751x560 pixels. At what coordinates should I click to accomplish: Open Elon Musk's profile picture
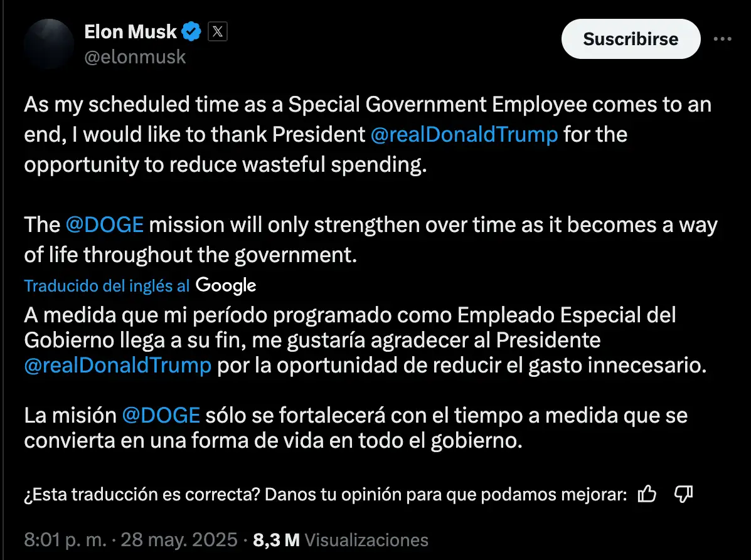(x=49, y=44)
